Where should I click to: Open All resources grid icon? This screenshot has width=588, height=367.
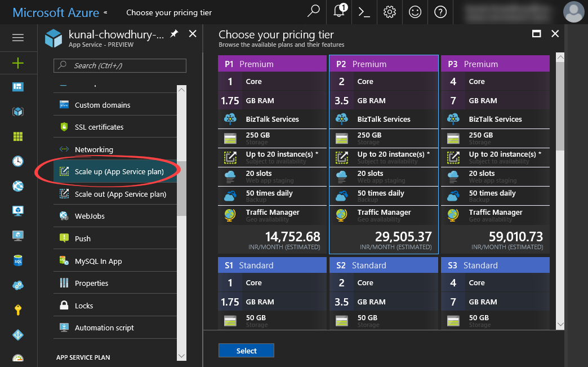(18, 136)
